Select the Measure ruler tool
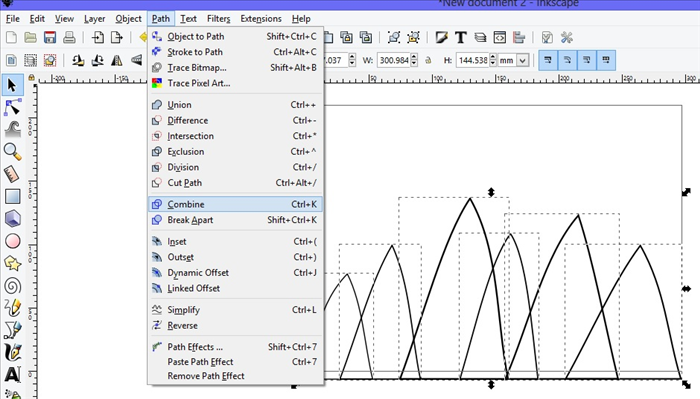700x399 pixels. (12, 174)
